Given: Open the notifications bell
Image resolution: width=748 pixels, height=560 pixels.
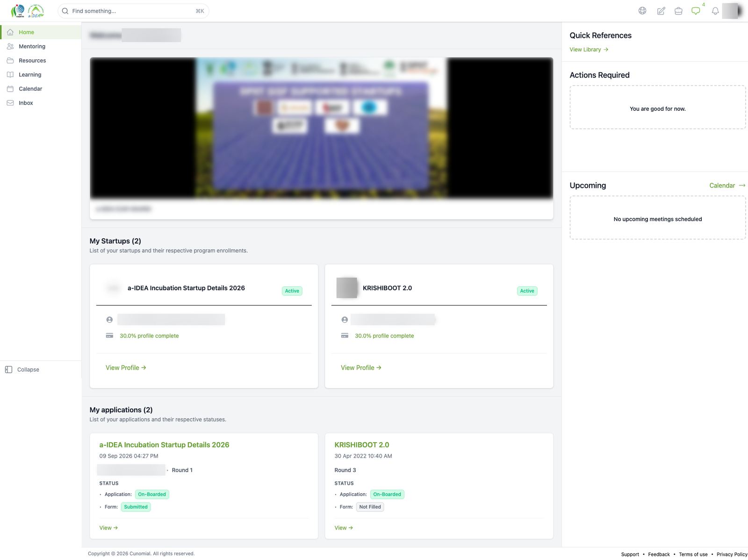Looking at the screenshot, I should (715, 11).
